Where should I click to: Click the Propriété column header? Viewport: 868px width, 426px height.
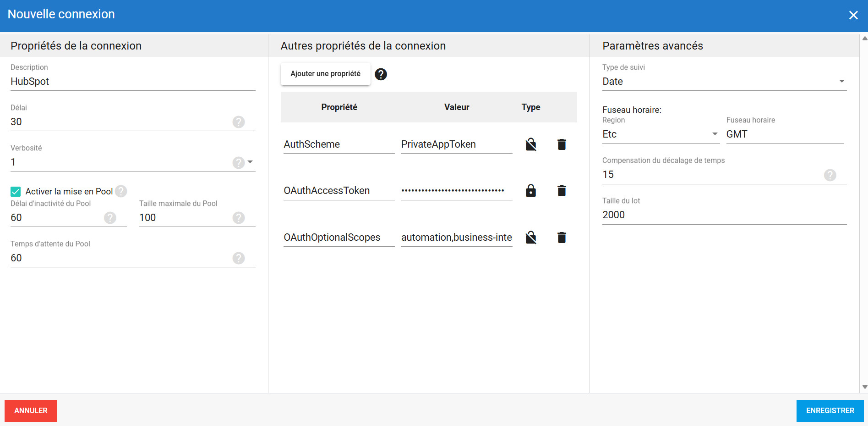(339, 107)
